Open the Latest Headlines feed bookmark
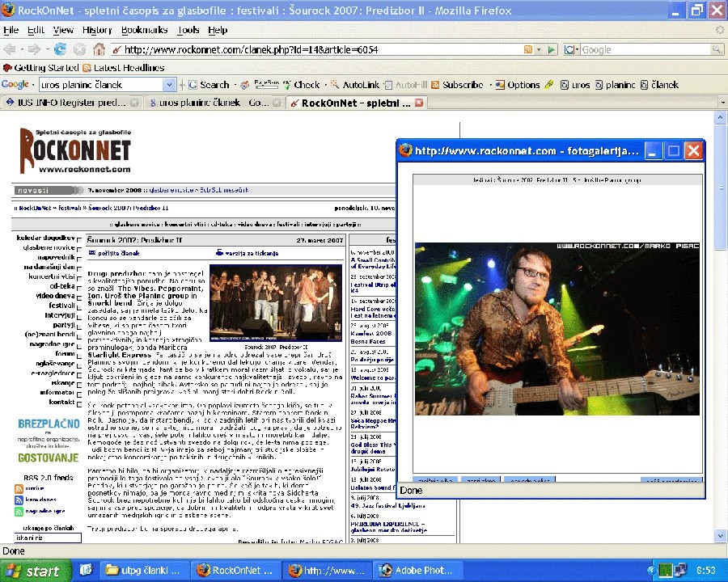Screen dimensions: 728x582 coord(124,68)
